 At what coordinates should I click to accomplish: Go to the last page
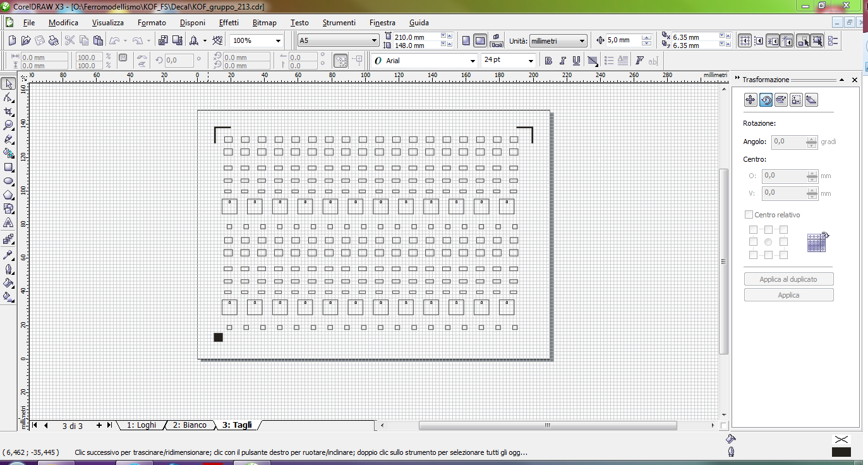point(109,425)
